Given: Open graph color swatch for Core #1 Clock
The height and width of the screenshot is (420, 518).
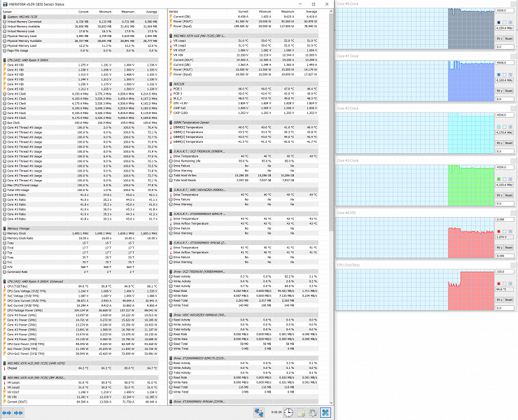Looking at the screenshot, I should 499,75.
